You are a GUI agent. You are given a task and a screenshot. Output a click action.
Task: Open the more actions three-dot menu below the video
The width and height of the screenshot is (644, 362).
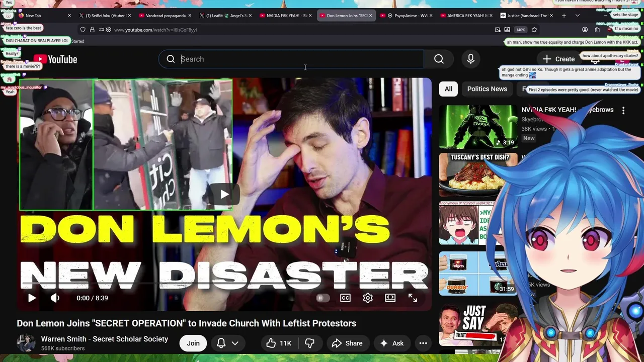pos(423,343)
